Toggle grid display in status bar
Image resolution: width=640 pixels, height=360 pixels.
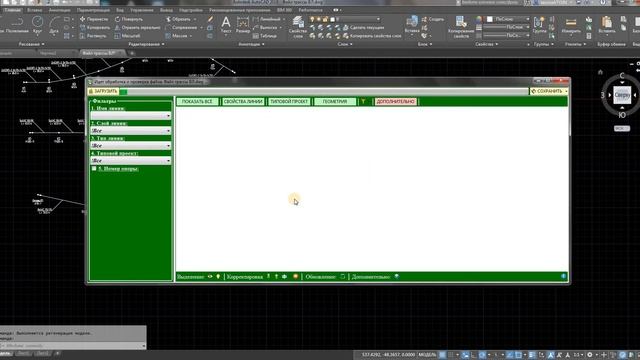442,355
